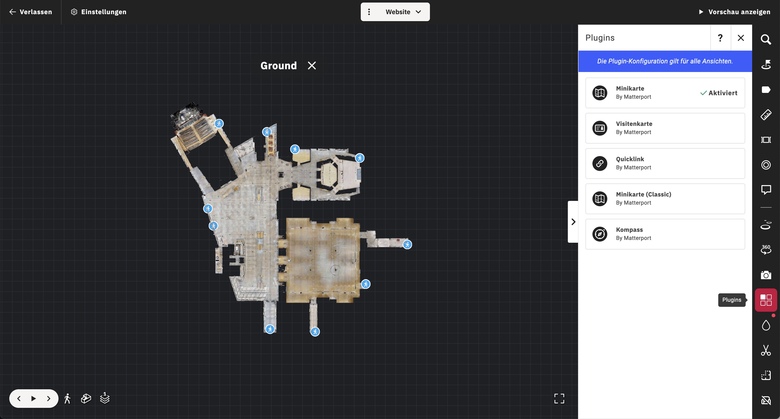Select the Kompass plugin

(665, 234)
